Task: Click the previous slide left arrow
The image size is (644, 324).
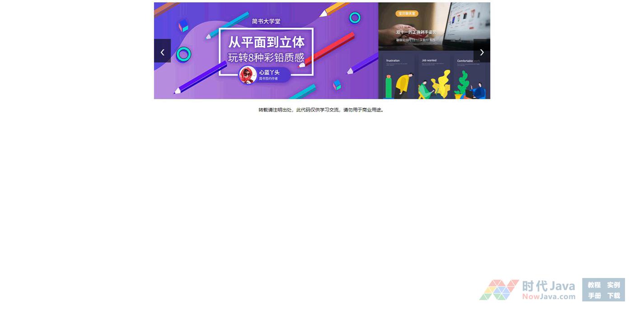Action: (162, 51)
